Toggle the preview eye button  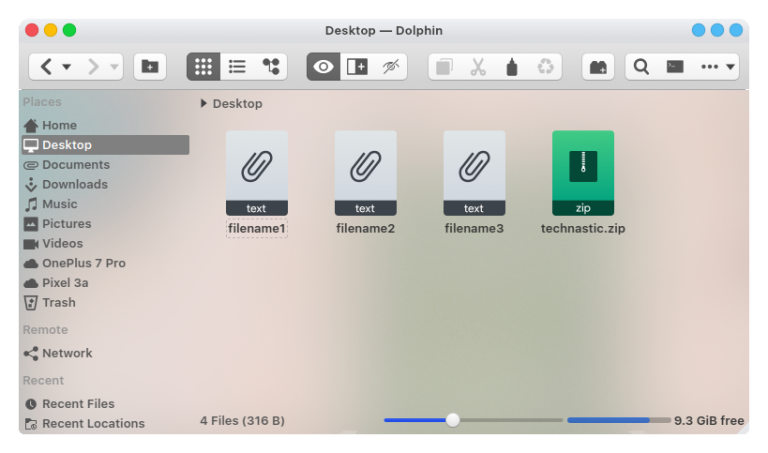(x=323, y=67)
